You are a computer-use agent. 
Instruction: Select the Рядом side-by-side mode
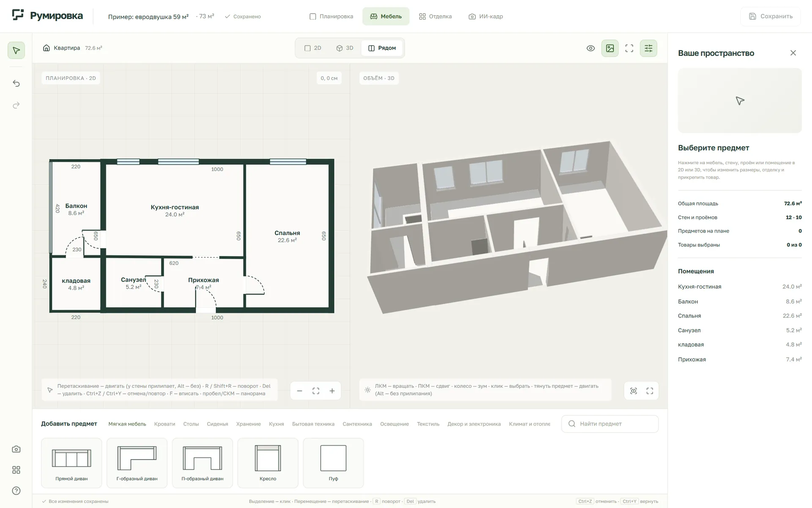click(x=382, y=48)
